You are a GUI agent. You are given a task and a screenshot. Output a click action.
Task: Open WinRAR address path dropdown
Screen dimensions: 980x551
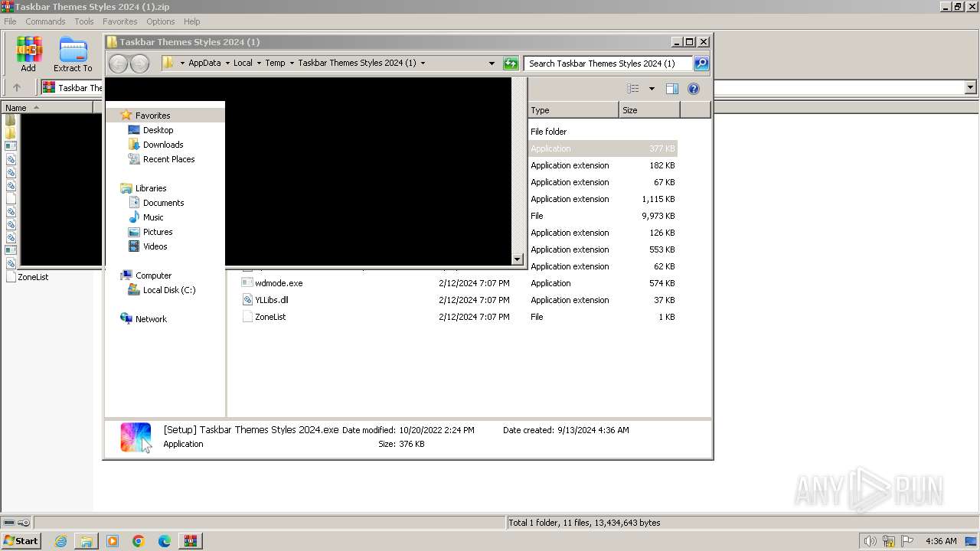point(970,87)
